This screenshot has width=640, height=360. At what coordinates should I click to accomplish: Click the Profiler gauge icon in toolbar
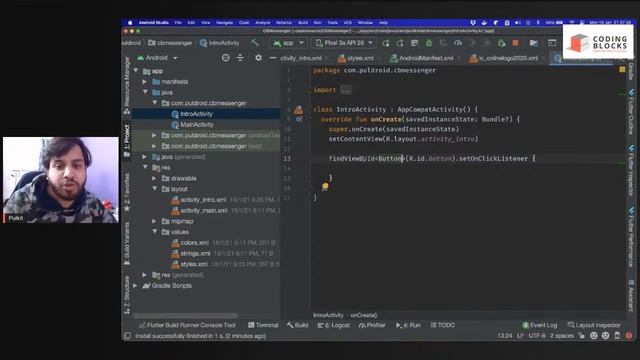pos(458,43)
